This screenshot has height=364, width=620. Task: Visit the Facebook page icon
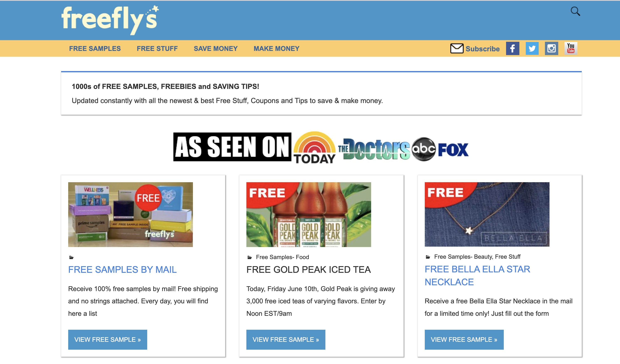coord(513,48)
